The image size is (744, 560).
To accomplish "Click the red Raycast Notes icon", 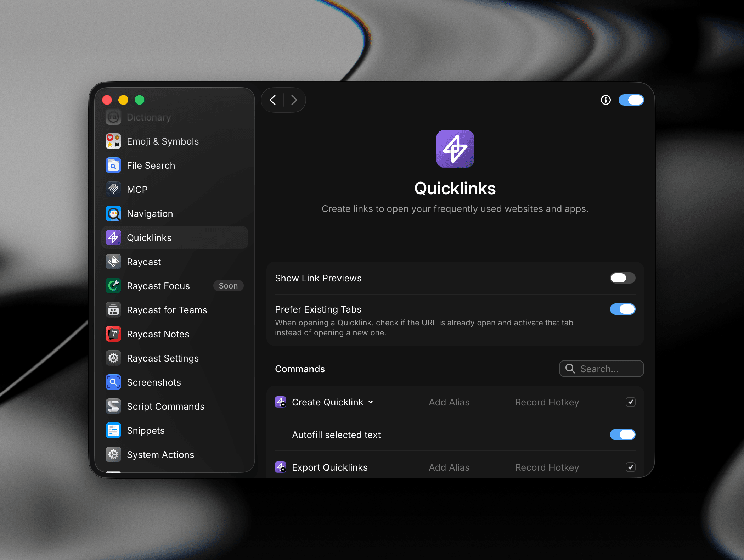I will 113,334.
